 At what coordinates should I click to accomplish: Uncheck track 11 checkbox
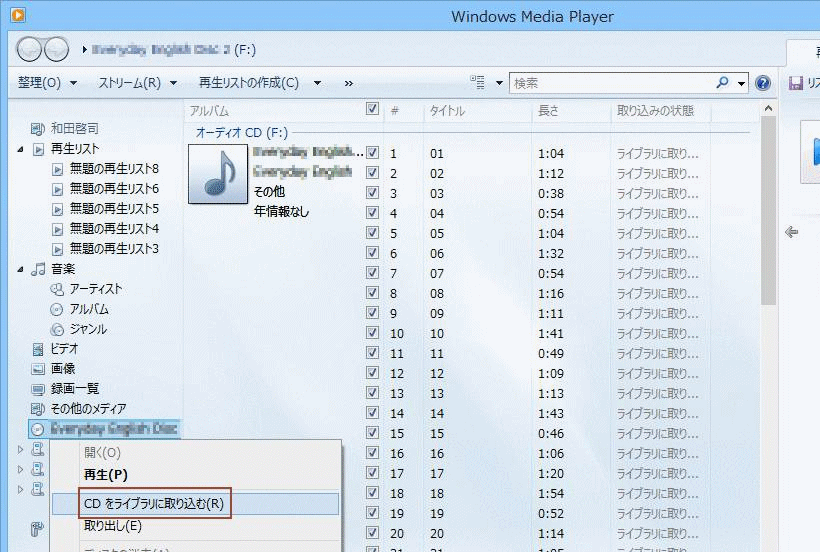click(372, 353)
